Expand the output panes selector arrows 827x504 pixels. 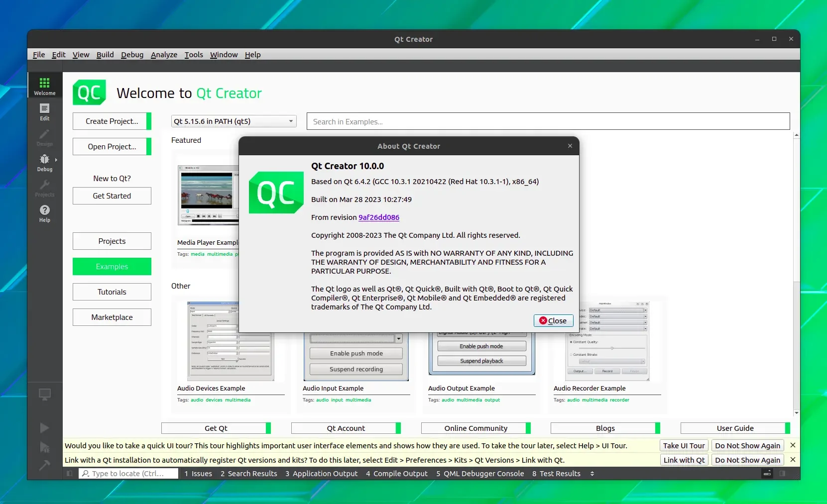click(x=592, y=474)
